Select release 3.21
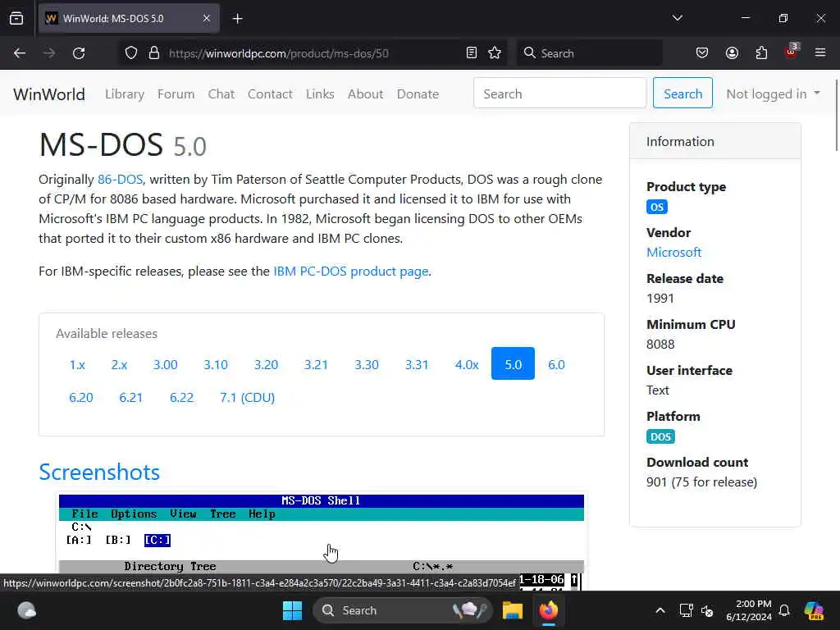This screenshot has width=840, height=630. pos(316,364)
